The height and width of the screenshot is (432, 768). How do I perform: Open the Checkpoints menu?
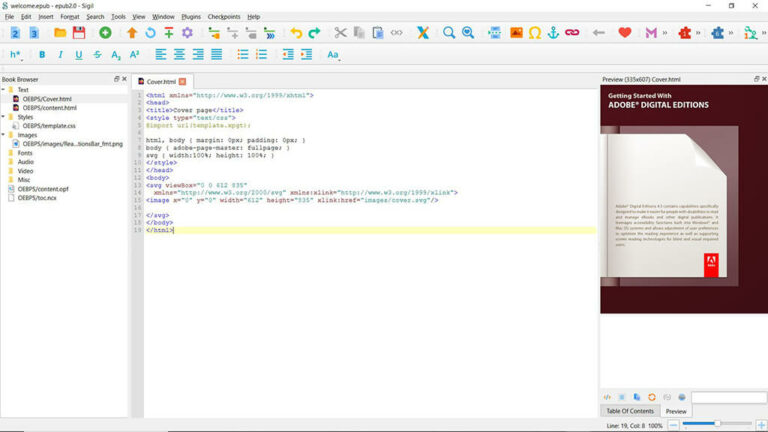[x=223, y=17]
